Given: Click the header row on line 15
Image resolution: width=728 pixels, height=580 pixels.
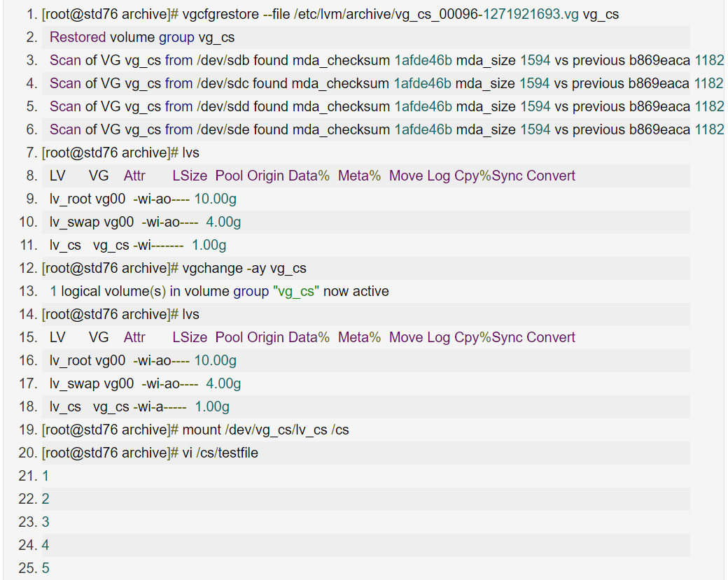Looking at the screenshot, I should tap(312, 337).
